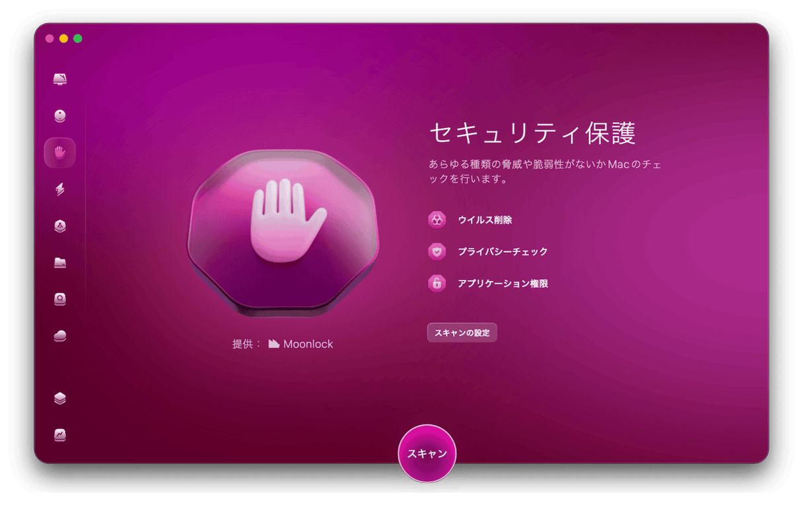Click the セキュリティ保護 heading
Screen dimensions: 803x532
pos(532,133)
